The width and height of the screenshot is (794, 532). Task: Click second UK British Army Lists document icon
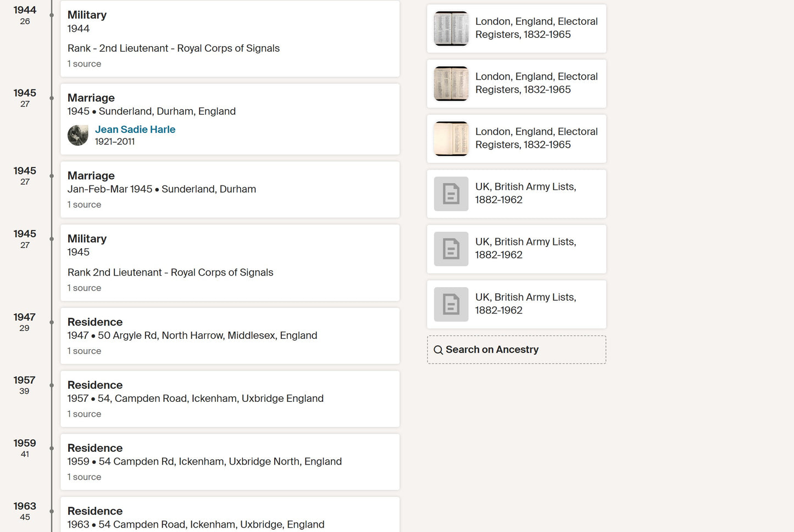tap(451, 249)
